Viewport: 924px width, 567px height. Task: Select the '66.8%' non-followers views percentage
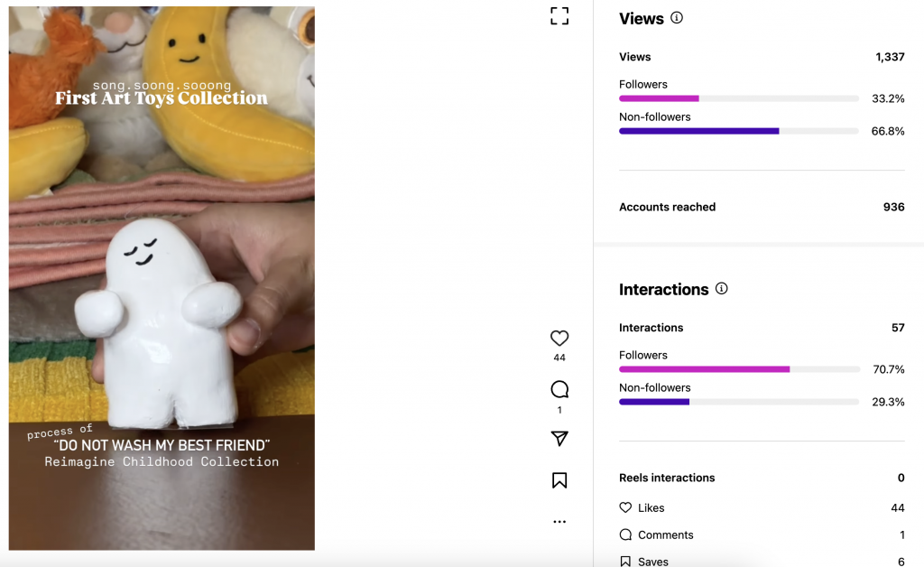point(888,131)
